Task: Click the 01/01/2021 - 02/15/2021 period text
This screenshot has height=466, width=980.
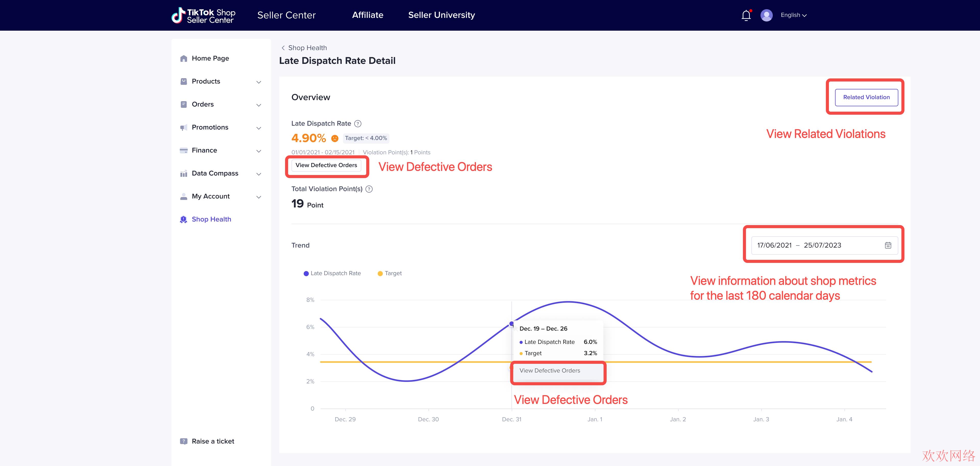Action: (x=323, y=152)
